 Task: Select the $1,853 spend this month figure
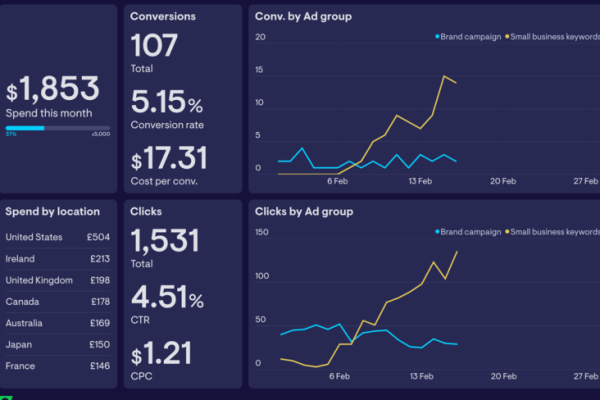[53, 90]
